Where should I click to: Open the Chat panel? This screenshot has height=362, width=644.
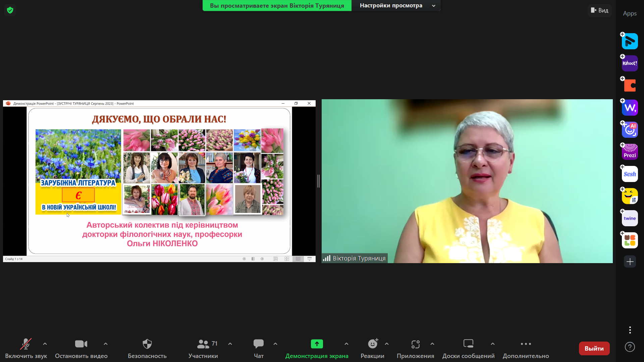click(x=258, y=348)
